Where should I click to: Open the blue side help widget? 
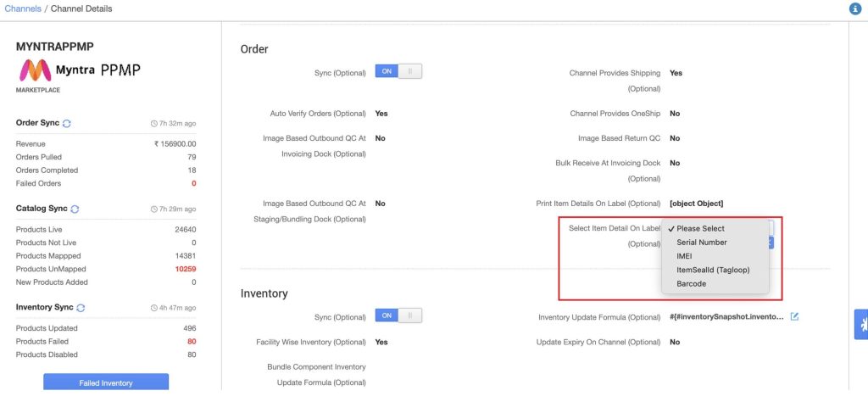tap(861, 325)
